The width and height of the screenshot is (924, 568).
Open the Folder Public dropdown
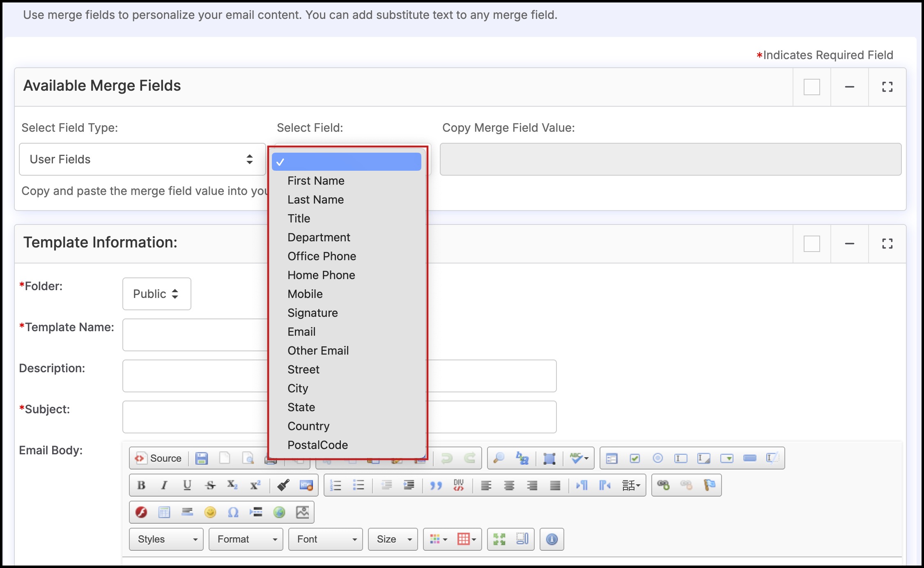[156, 294]
